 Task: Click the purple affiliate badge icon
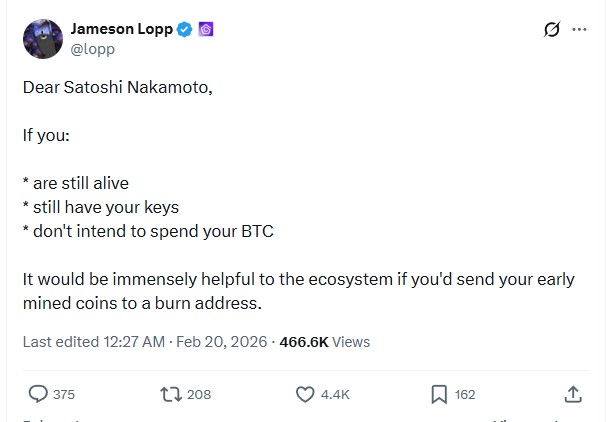pyautogui.click(x=205, y=30)
